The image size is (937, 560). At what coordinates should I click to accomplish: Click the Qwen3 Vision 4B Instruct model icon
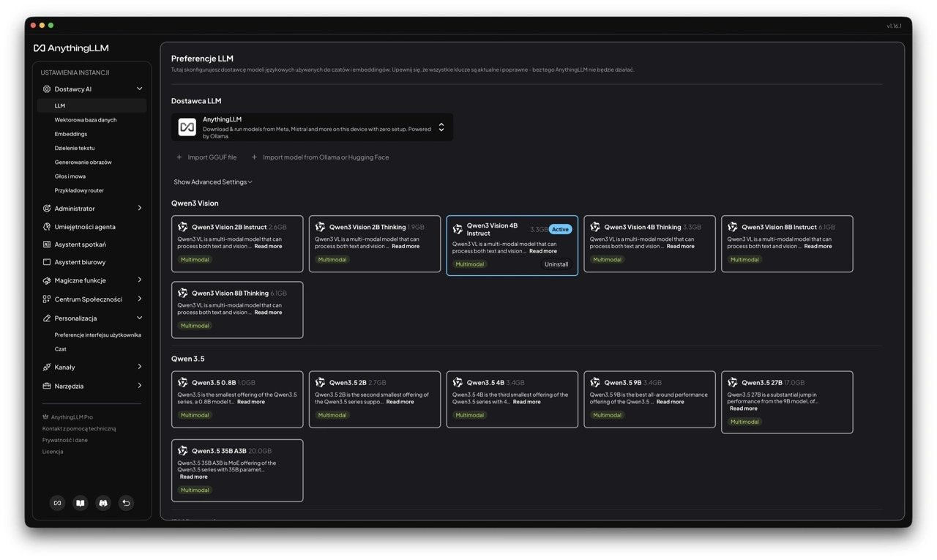pyautogui.click(x=458, y=229)
